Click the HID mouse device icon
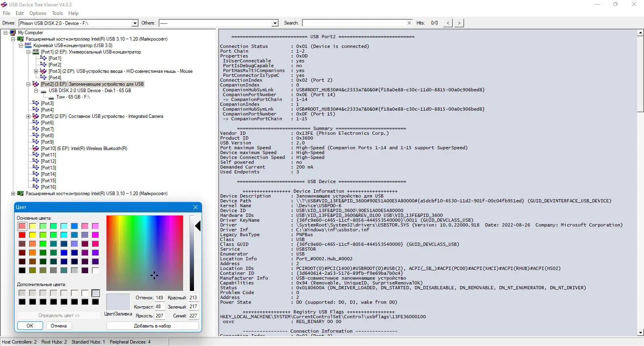Viewport: 644px width, 346px height. click(x=43, y=71)
